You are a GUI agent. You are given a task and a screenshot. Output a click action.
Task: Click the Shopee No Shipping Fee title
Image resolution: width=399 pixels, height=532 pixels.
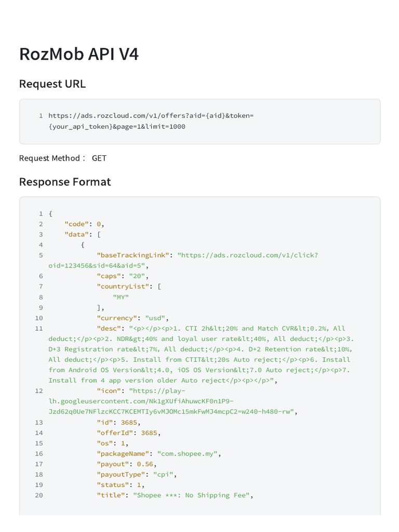coord(192,495)
